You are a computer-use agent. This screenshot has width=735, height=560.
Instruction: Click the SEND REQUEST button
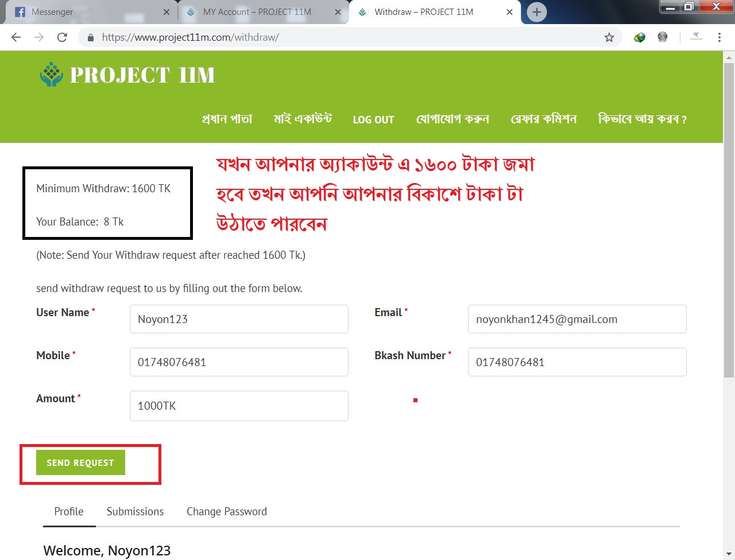coord(80,463)
